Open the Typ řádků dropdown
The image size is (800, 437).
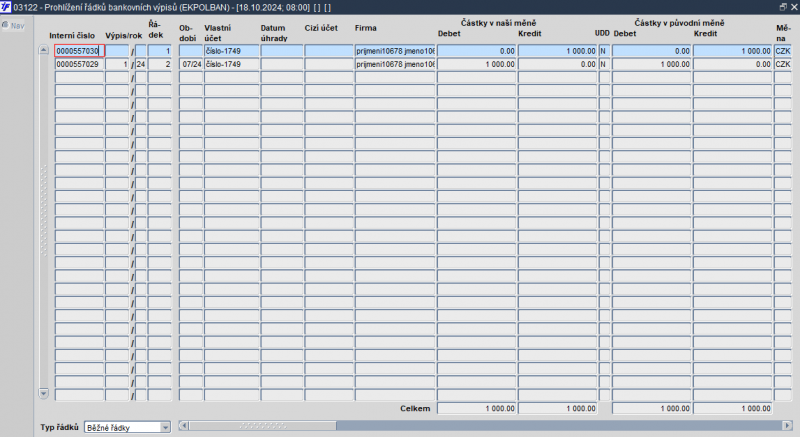(x=165, y=427)
